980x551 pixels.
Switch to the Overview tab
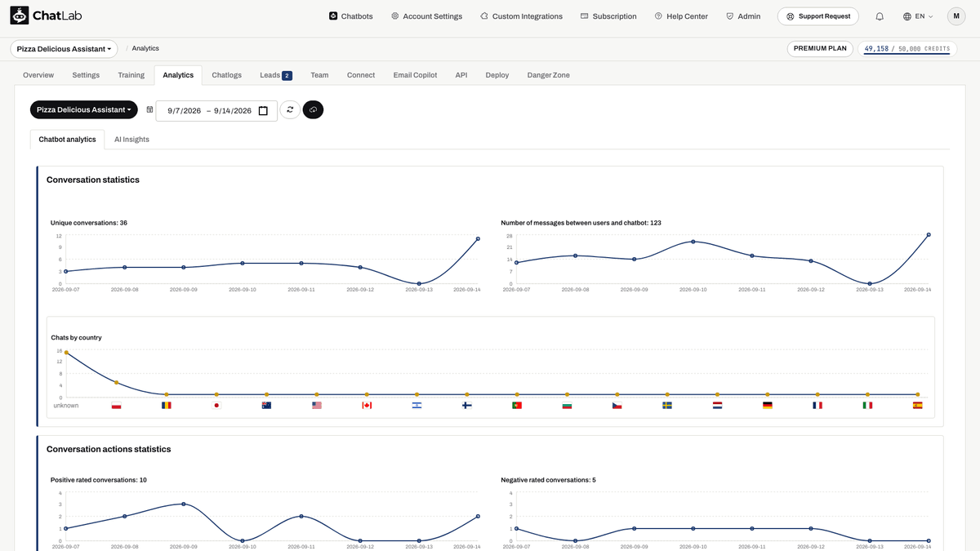tap(38, 75)
